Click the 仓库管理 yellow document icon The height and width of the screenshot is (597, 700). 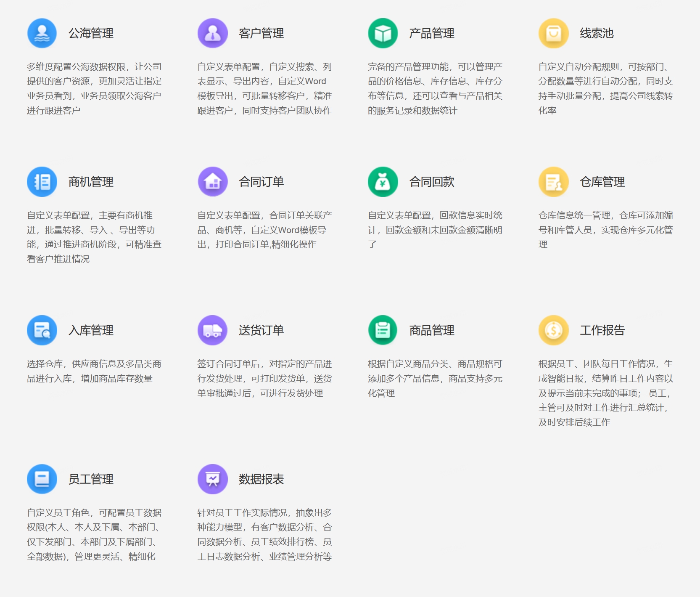554,182
